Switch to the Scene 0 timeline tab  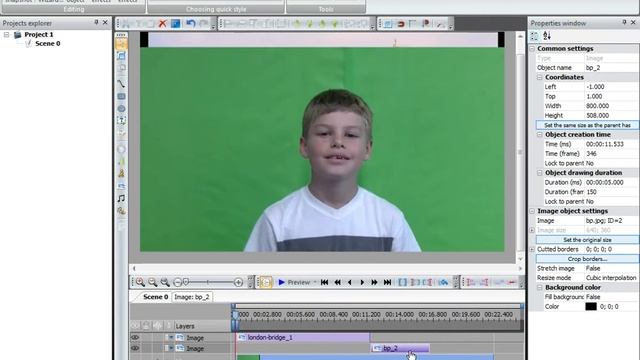[155, 297]
